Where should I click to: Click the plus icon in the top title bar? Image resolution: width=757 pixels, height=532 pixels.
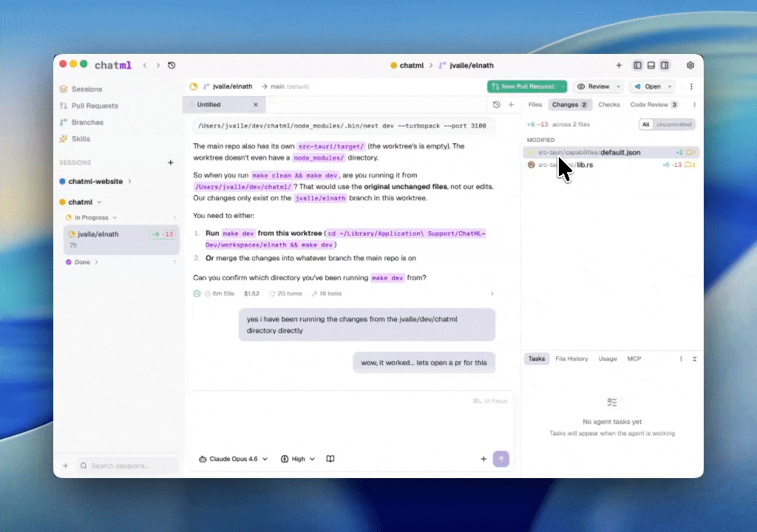(619, 65)
